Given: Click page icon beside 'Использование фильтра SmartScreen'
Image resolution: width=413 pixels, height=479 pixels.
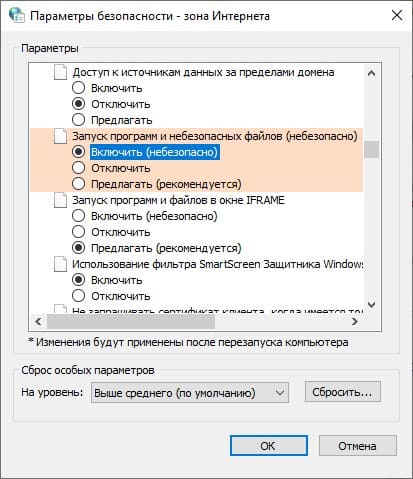Looking at the screenshot, I should [60, 264].
